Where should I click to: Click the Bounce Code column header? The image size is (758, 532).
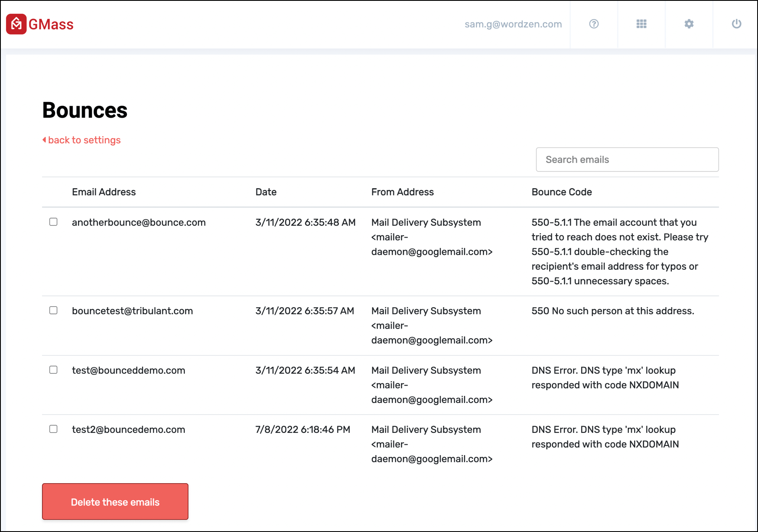point(562,192)
